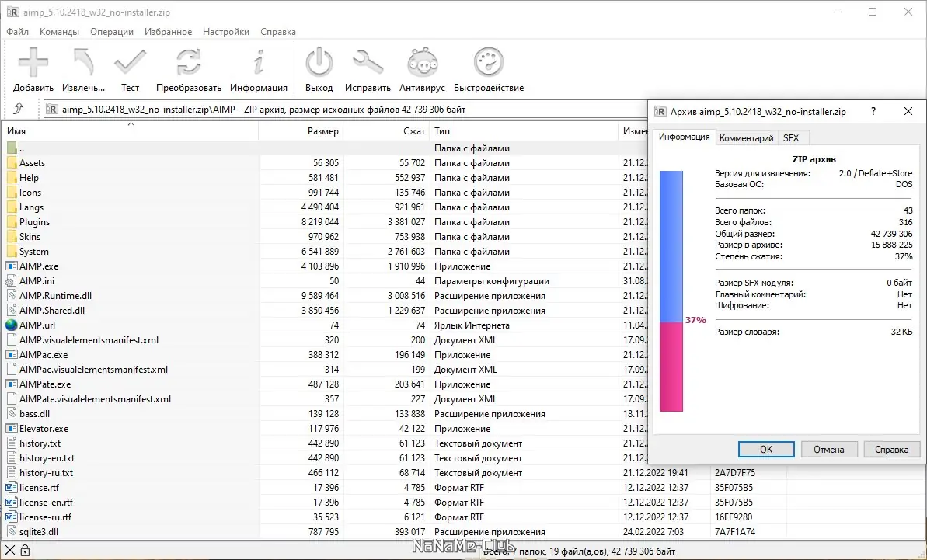
Task: Open the Настройки menu
Action: tap(226, 32)
